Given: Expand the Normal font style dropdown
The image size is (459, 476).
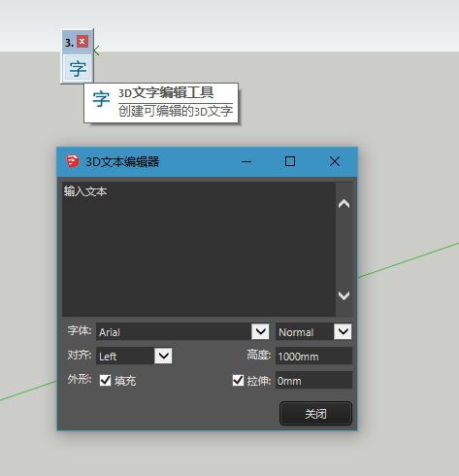Looking at the screenshot, I should click(x=343, y=331).
